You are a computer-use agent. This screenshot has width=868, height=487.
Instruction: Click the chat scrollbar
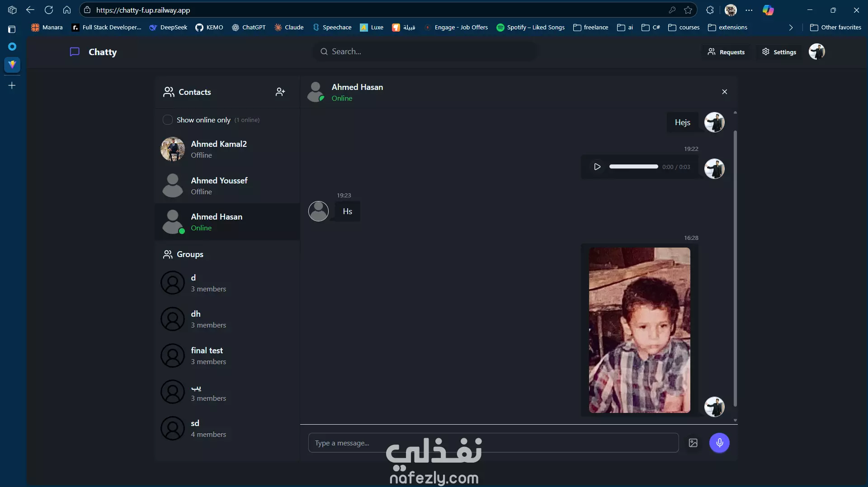coord(735,268)
